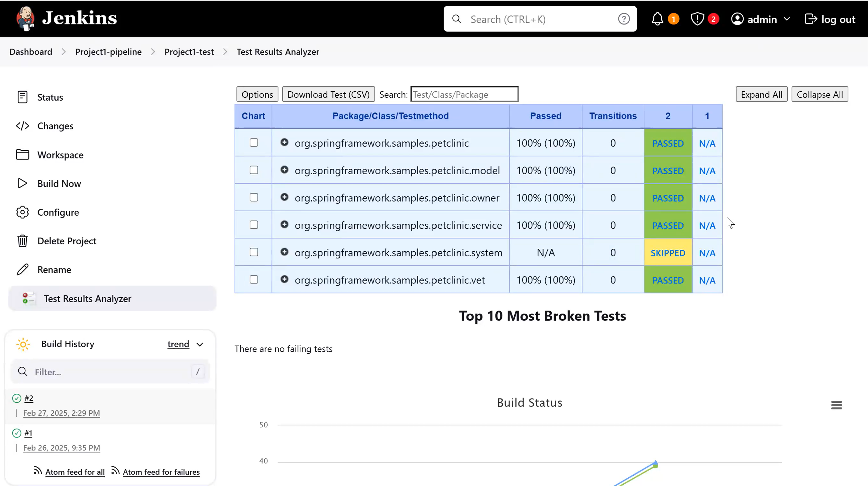Open the notifications bell icon

point(657,19)
